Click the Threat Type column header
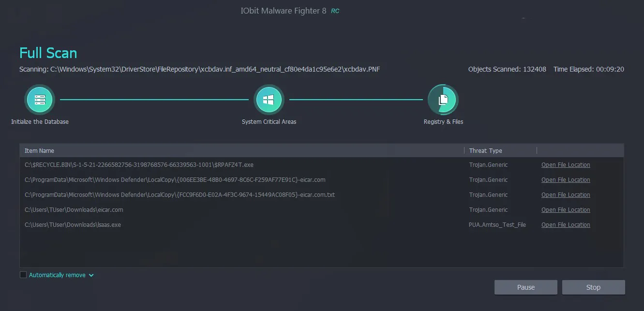The image size is (644, 311). point(485,150)
